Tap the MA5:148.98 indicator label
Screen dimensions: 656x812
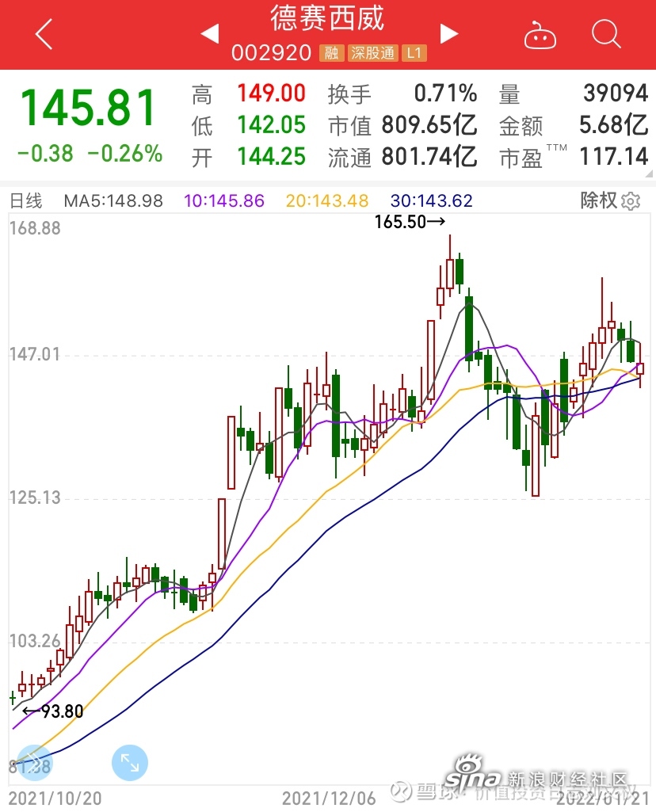tap(113, 201)
